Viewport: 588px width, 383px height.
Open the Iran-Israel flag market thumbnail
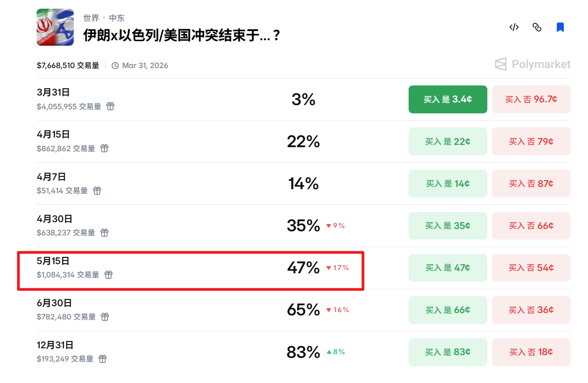pyautogui.click(x=55, y=27)
